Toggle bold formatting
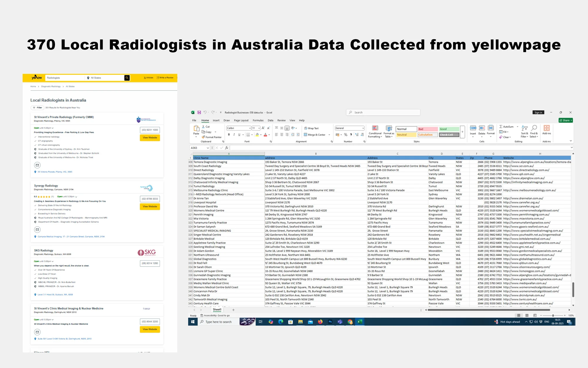Screen dimensions: 588x368 pyautogui.click(x=229, y=135)
